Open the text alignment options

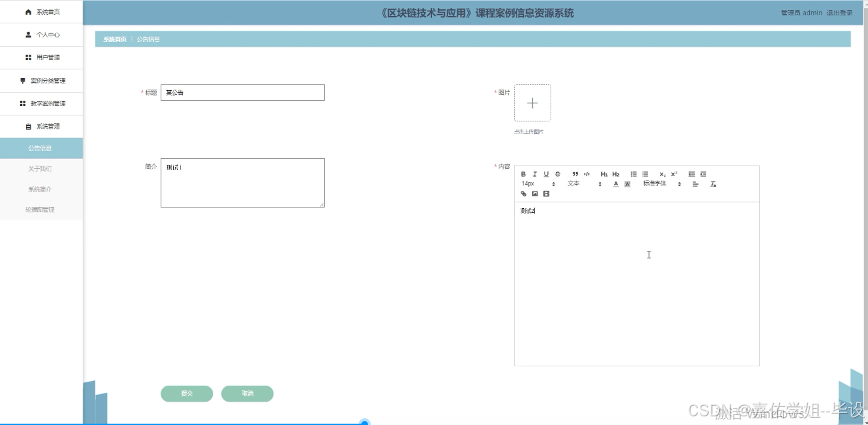coord(695,183)
